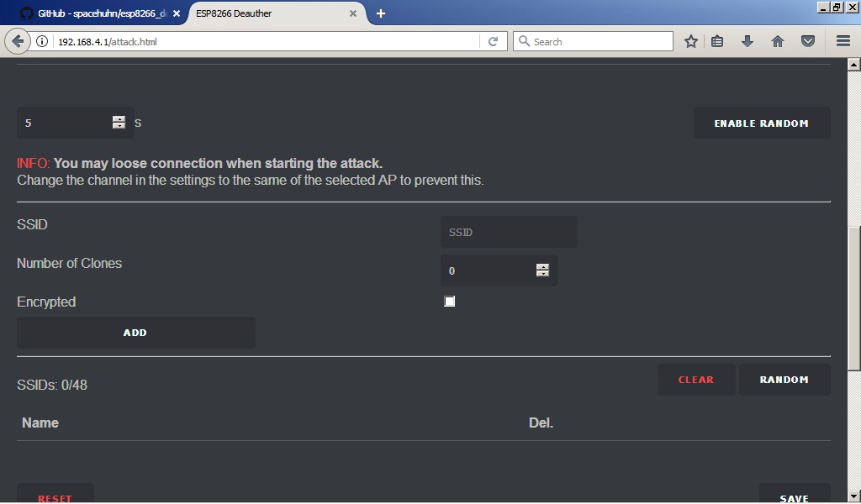Switch to GitHub spacehuhn tab
Image resolution: width=861 pixels, height=504 pixels.
tap(101, 13)
